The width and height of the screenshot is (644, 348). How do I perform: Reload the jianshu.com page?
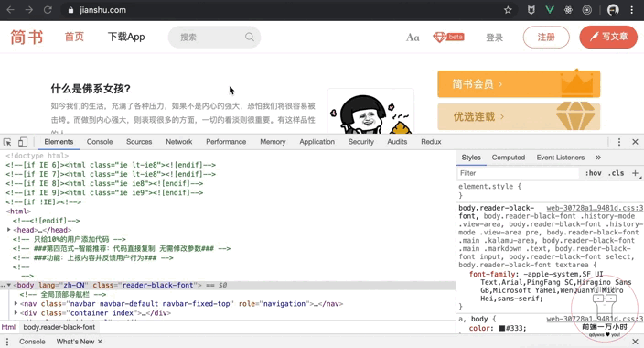click(48, 10)
